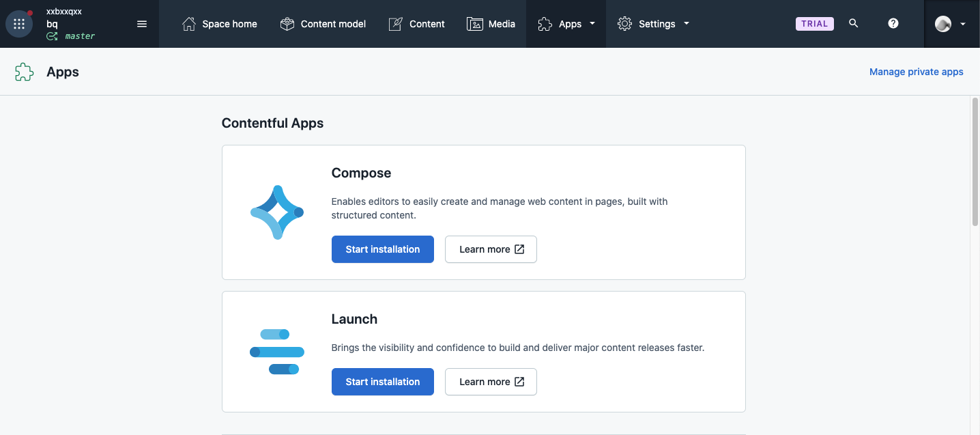This screenshot has width=980, height=435.
Task: Click the Contentful grid logo icon
Action: pyautogui.click(x=18, y=23)
